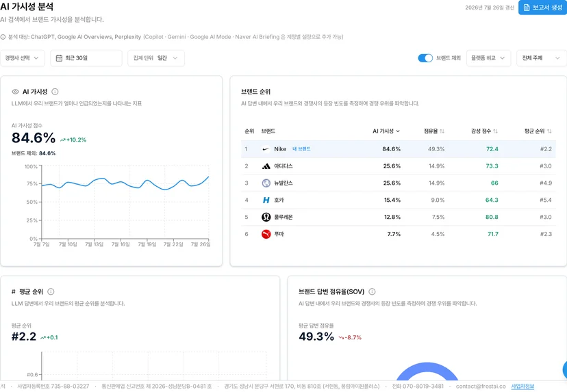Click Nike's 84.6% AI visibility cell
Screen dimensions: 567x392
391,149
